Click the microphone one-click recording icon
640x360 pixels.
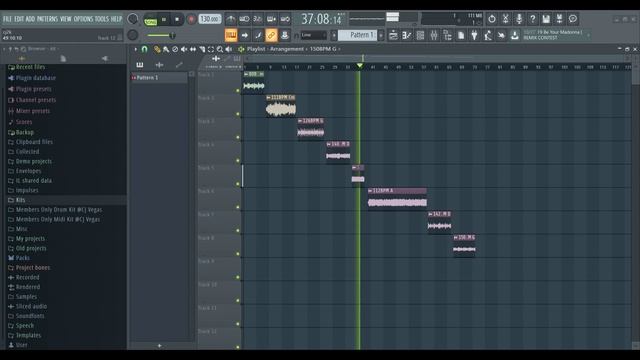tap(519, 19)
